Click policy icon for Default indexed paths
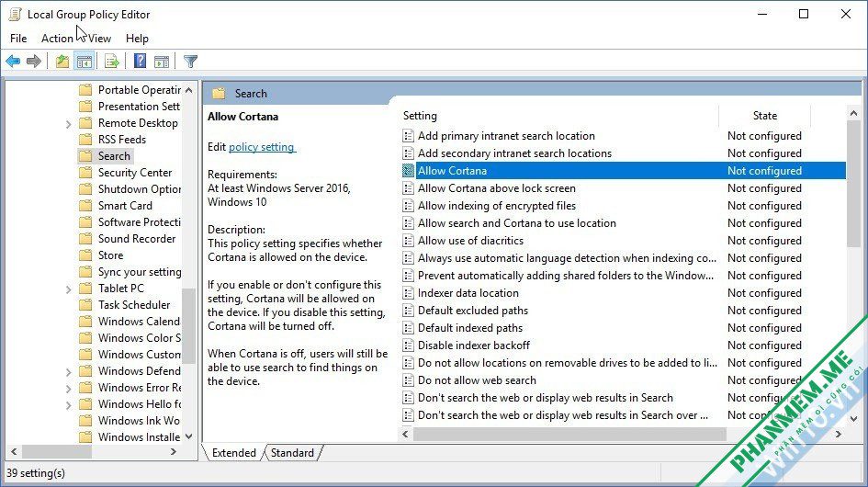 coord(408,328)
